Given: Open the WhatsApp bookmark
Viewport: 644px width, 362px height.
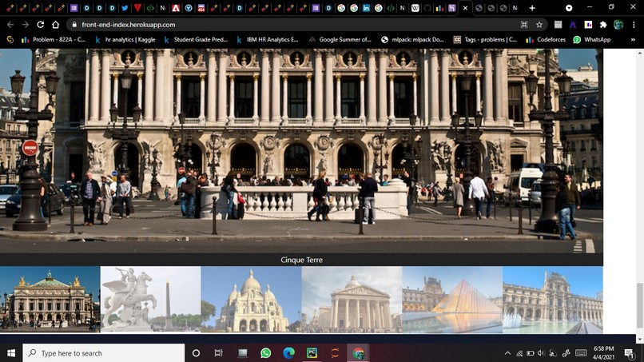Looking at the screenshot, I should 592,40.
